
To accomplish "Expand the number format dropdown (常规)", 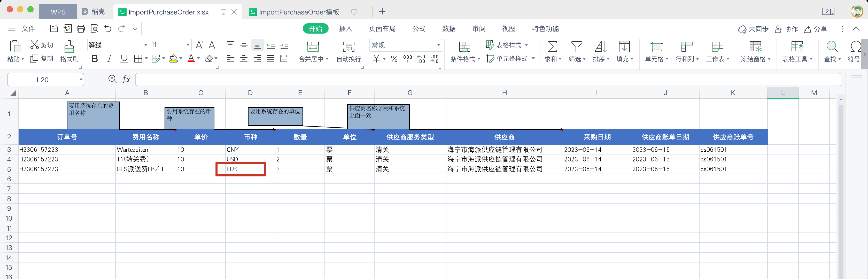I will (x=438, y=45).
